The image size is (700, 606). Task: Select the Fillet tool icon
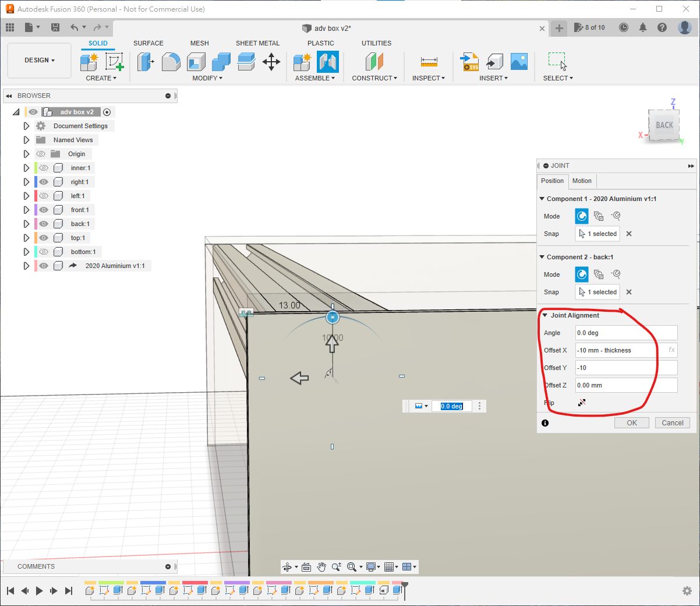point(171,62)
